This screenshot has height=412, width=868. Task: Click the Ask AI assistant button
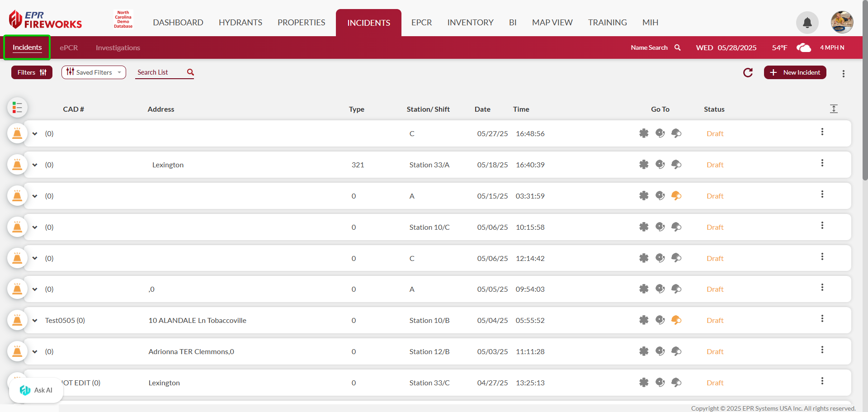pos(36,390)
